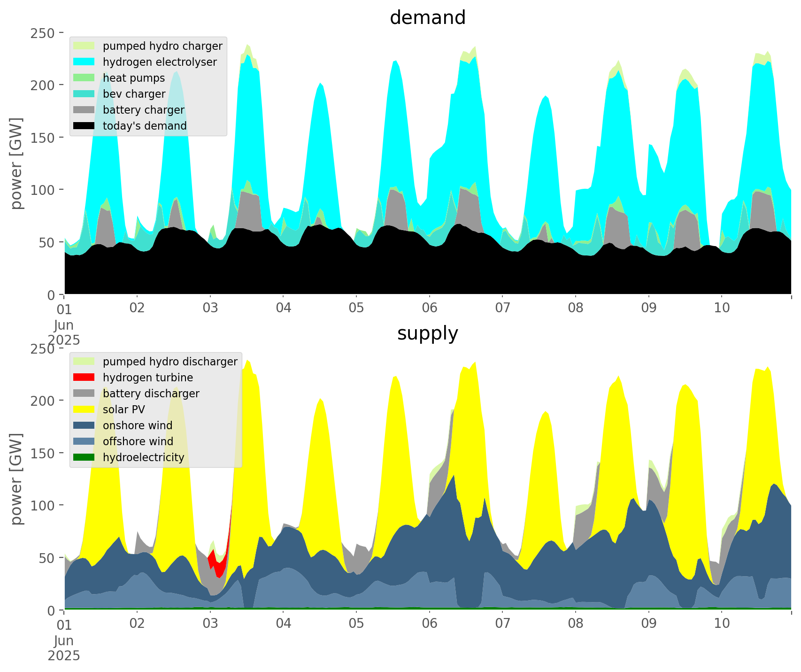Click the battery discharger grey legend swatch
Screen dimensions: 801x672
pyautogui.click(x=85, y=393)
